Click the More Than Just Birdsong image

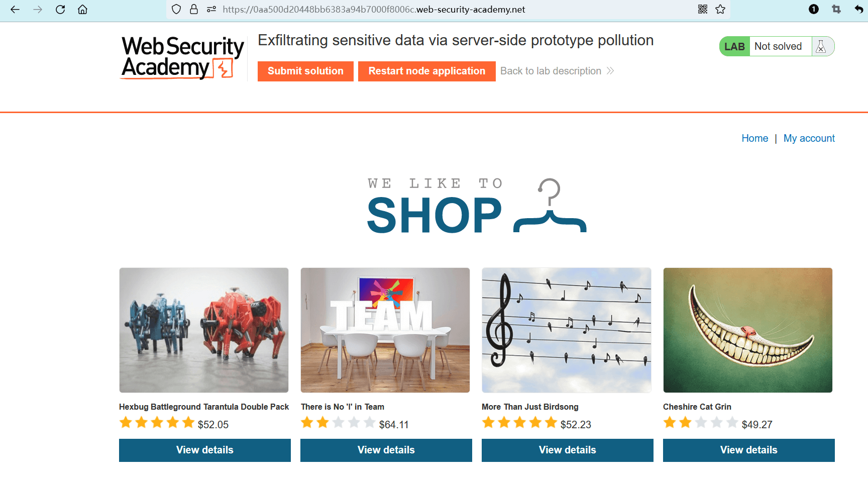pos(566,330)
